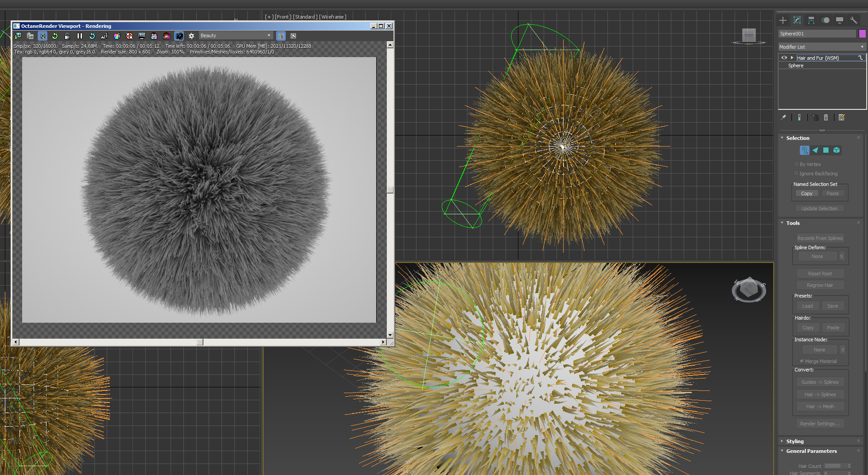Enable the By Vertex checkbox

point(796,164)
